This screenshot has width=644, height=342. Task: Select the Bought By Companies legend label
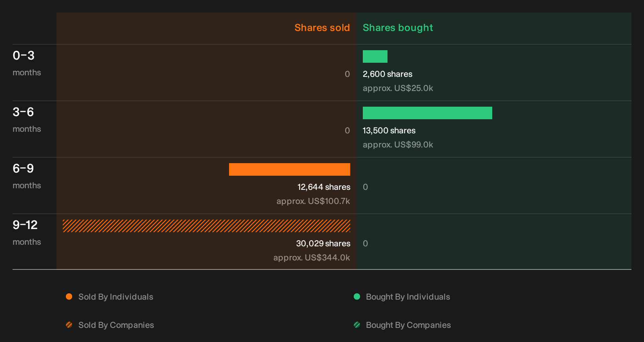tap(408, 325)
